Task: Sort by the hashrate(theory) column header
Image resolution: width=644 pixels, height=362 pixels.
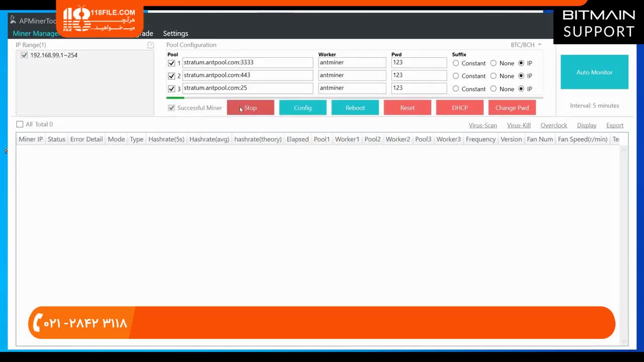Action: point(258,139)
